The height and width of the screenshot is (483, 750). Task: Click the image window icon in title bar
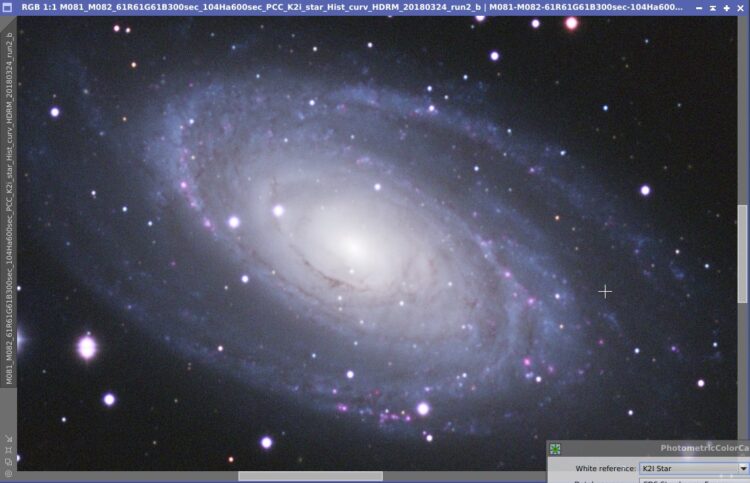7,7
